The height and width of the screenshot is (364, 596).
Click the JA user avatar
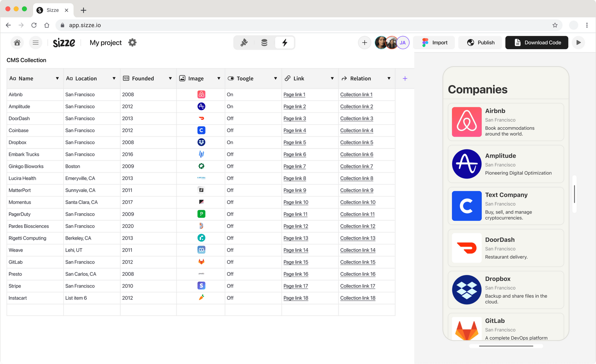403,42
